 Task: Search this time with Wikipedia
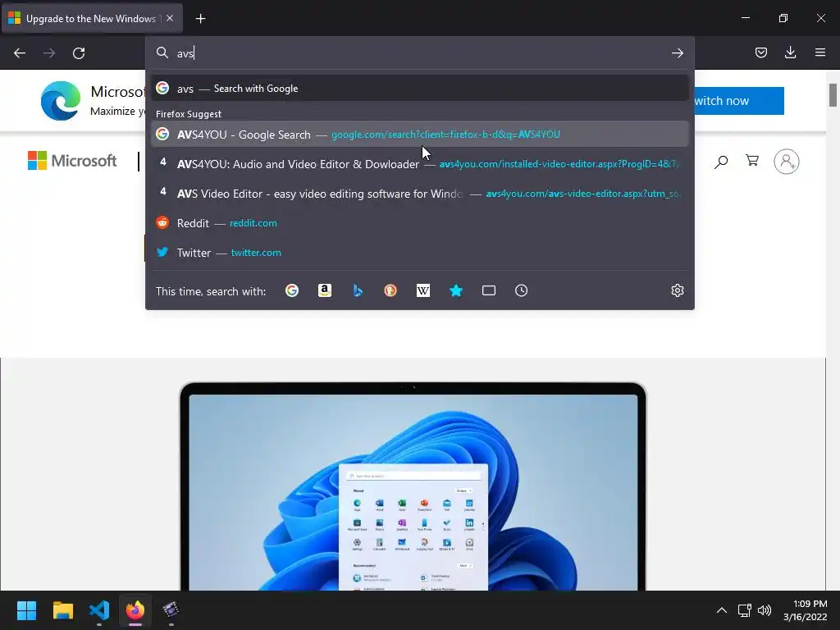(x=423, y=290)
